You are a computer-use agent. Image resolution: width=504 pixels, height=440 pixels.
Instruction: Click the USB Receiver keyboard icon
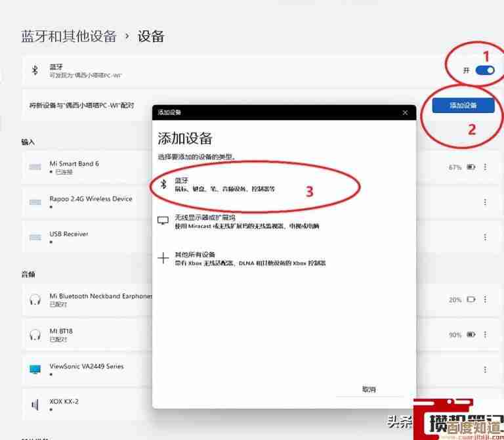(35, 238)
